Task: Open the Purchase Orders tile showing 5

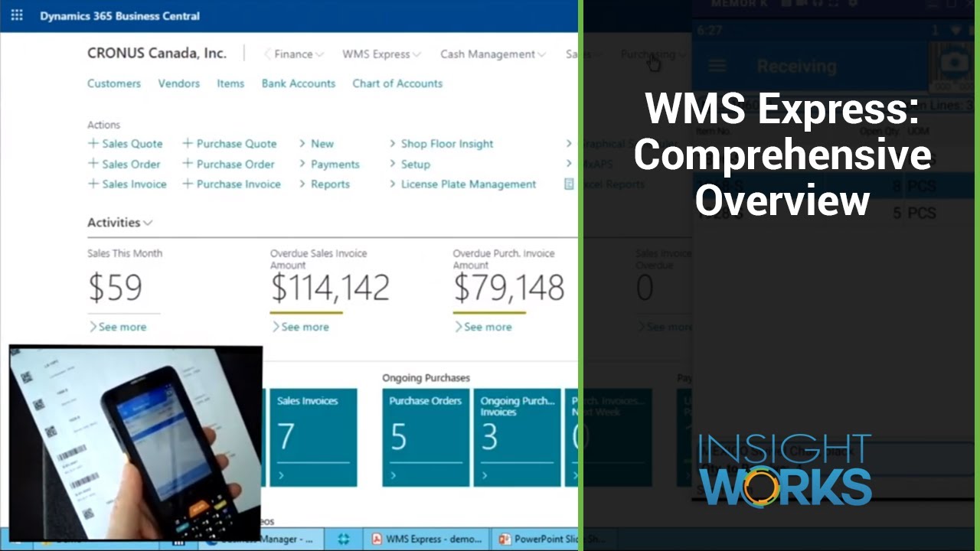Action: [x=426, y=437]
